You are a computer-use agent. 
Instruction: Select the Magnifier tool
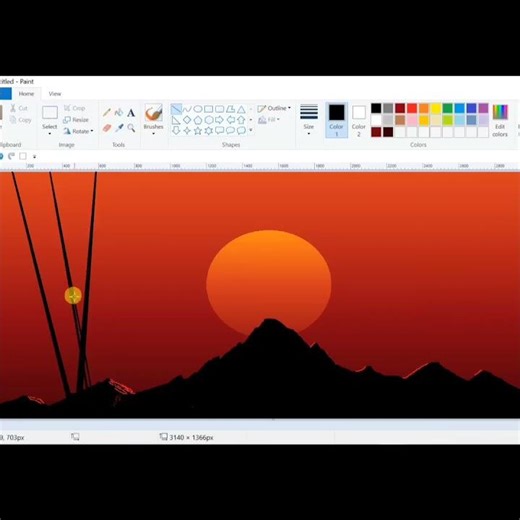tap(131, 128)
